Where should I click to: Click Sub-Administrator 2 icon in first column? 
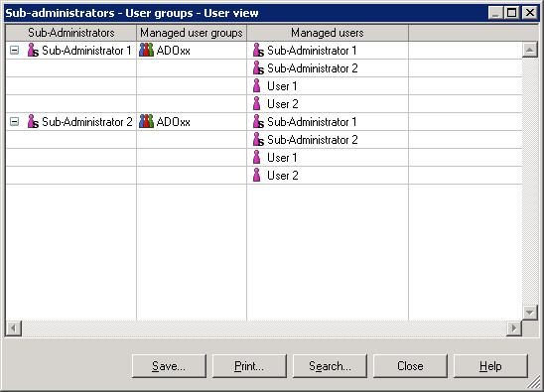[x=33, y=122]
